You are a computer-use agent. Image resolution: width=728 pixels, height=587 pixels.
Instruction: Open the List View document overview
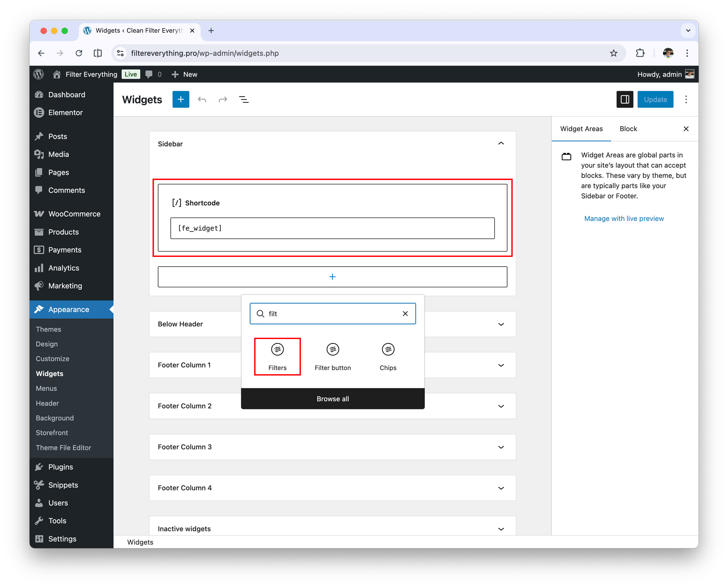pos(244,100)
